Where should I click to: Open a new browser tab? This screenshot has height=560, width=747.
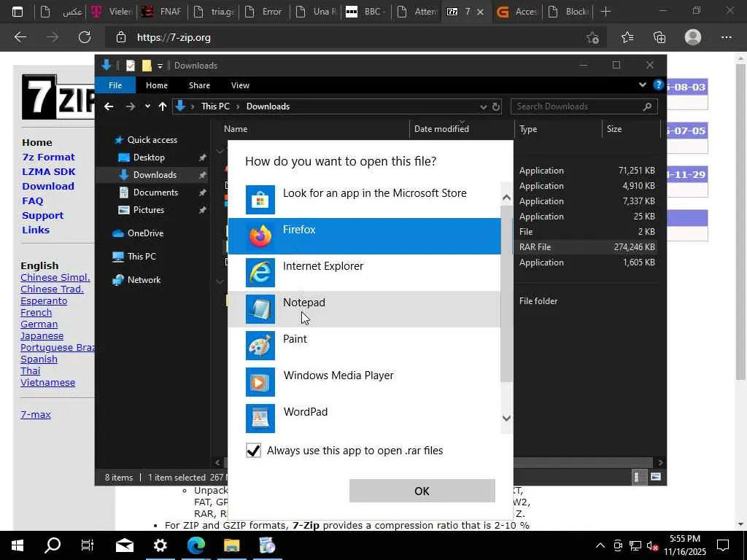(x=605, y=12)
